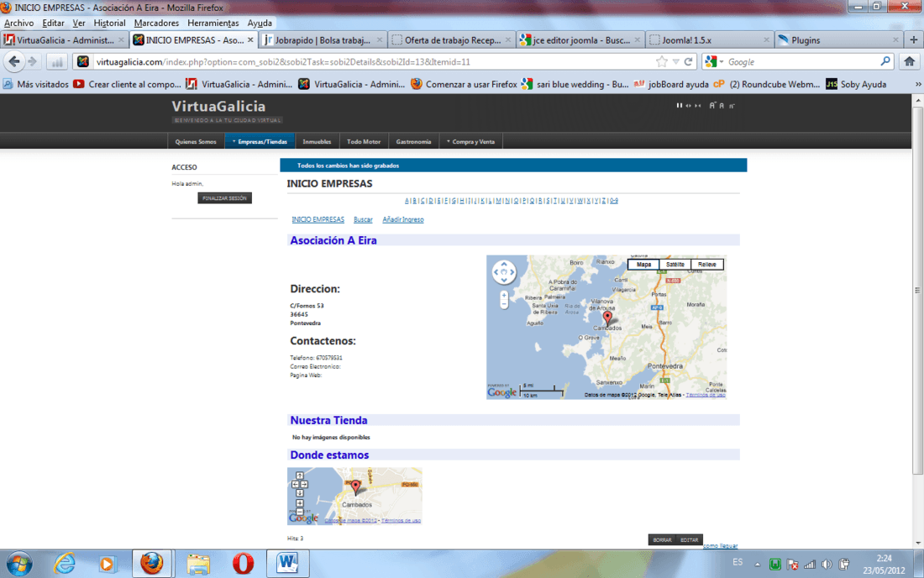Image resolution: width=924 pixels, height=578 pixels.
Task: Pan the large map downward
Action: click(x=504, y=280)
